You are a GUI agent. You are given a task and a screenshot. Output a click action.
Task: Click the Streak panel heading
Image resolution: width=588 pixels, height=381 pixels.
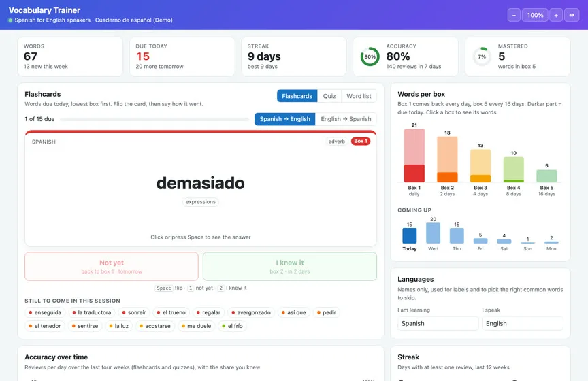408,357
